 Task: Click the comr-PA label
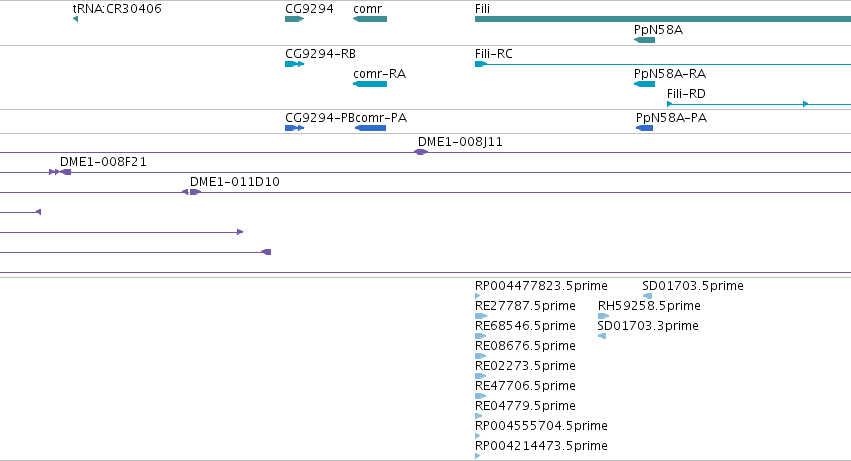(381, 118)
